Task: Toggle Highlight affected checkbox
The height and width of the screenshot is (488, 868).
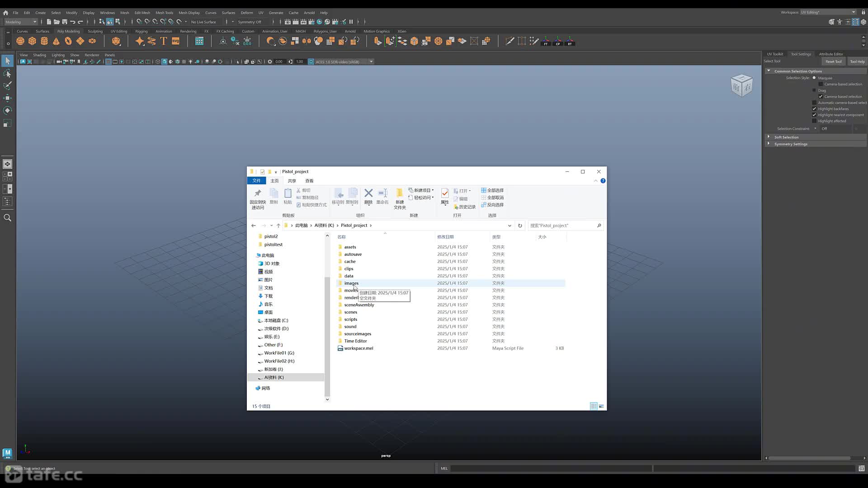Action: point(814,121)
